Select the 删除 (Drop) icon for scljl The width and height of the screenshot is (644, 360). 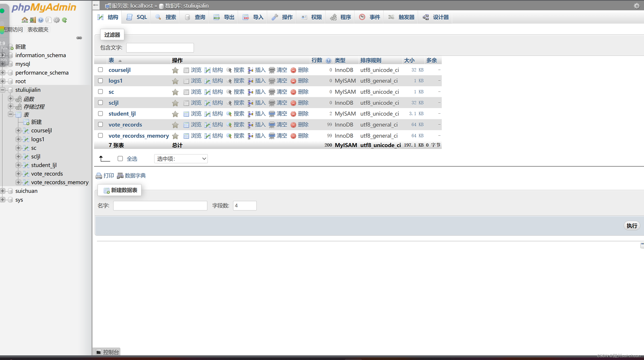click(299, 103)
